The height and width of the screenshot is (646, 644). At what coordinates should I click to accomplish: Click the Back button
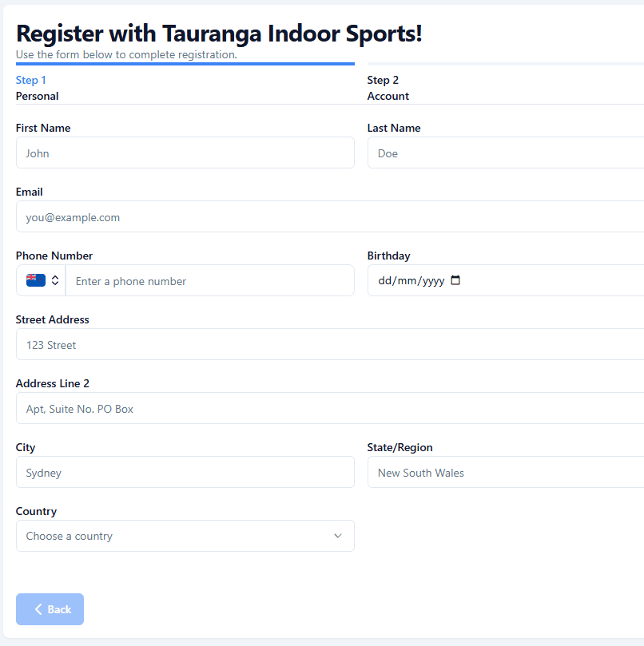click(x=50, y=609)
